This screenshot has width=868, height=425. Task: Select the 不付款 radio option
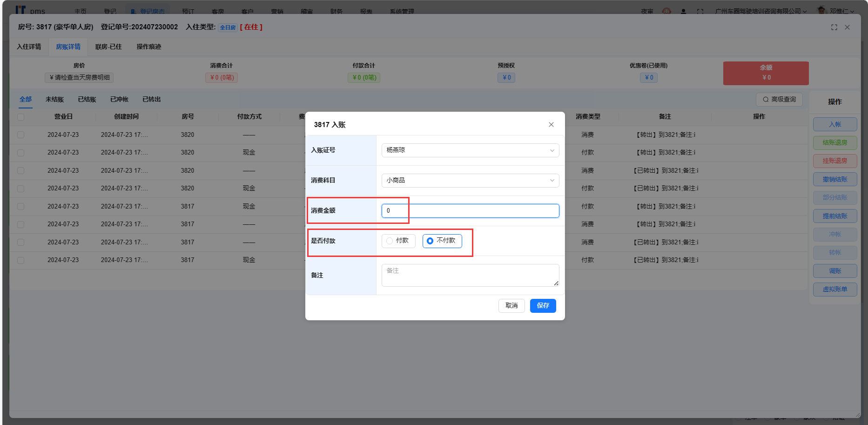(430, 241)
